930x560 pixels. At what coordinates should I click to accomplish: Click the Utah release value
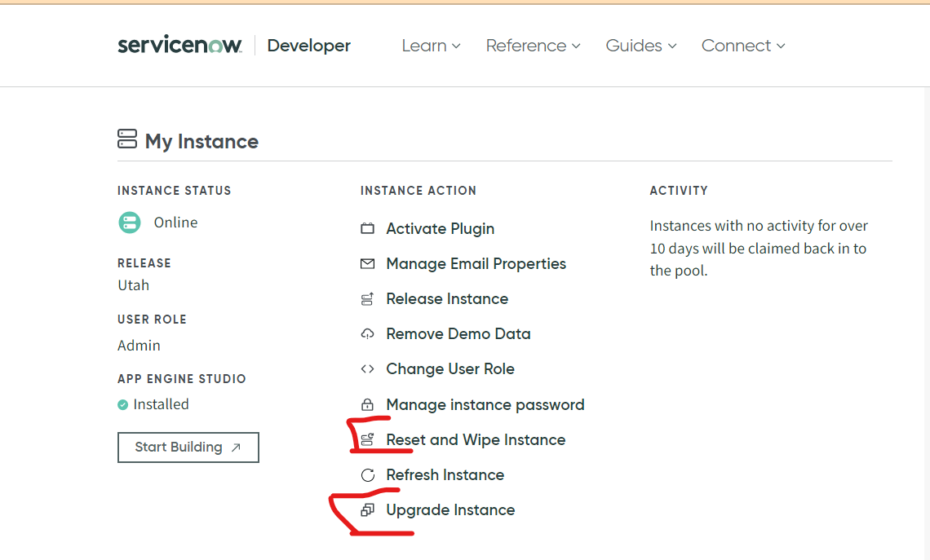pos(134,285)
